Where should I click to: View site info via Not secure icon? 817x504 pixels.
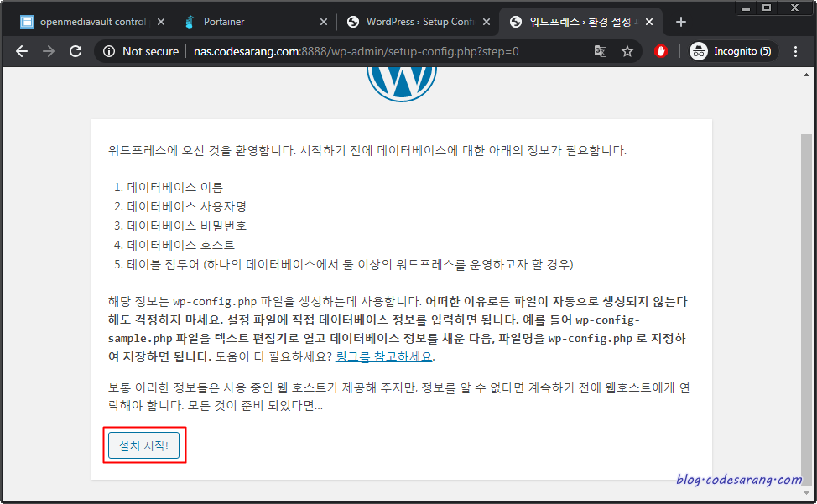(109, 51)
